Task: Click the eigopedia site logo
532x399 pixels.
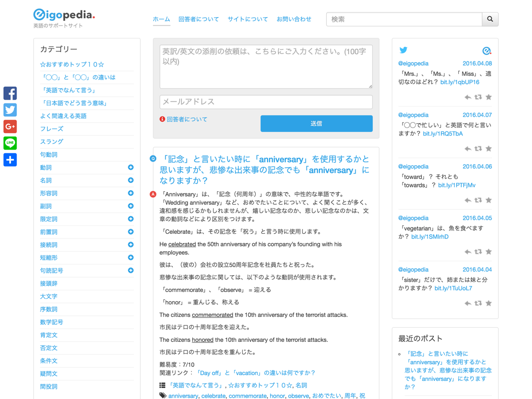Action: [64, 15]
